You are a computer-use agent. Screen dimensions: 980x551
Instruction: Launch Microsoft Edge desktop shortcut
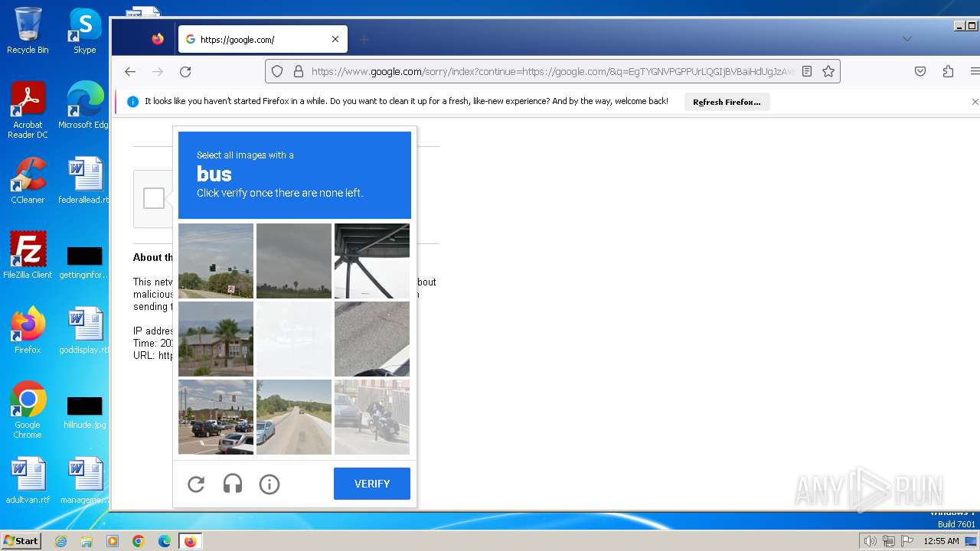(85, 106)
